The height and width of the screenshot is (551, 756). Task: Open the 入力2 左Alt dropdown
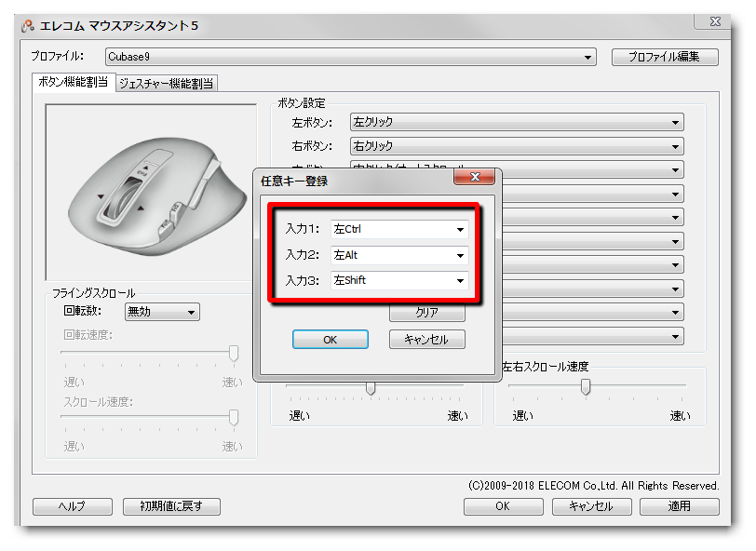pos(399,255)
